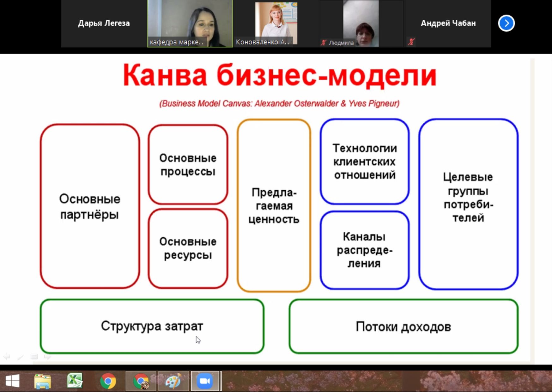The height and width of the screenshot is (392, 552).
Task: Click the 'Потоки доходов' box
Action: 403,326
